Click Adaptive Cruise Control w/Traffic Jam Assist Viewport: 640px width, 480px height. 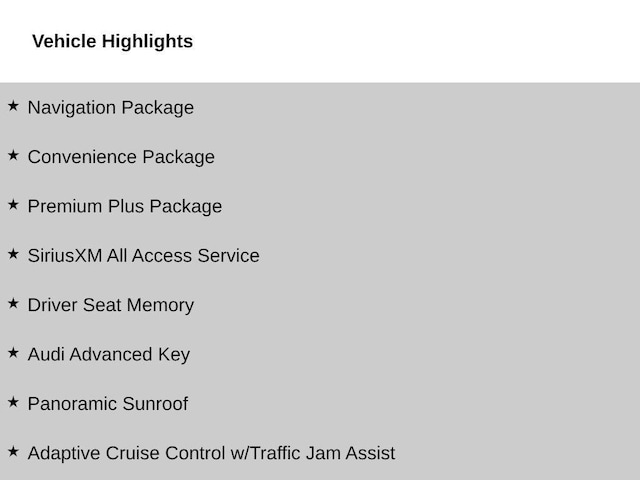pos(211,453)
